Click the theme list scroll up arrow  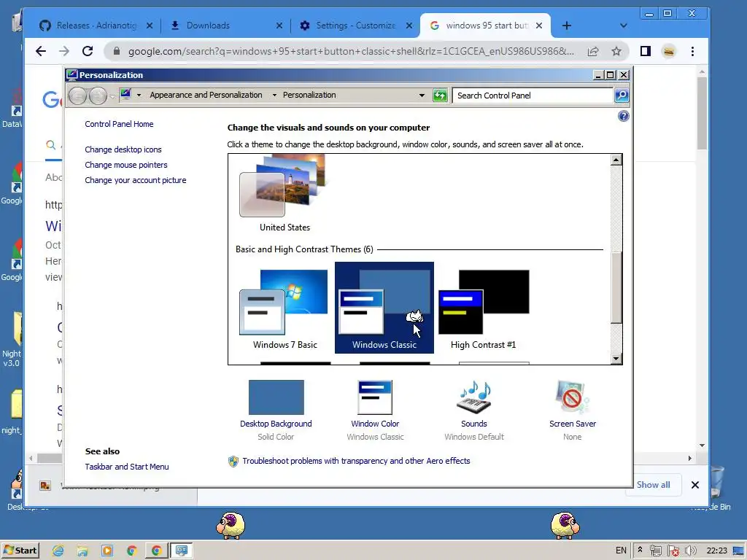click(616, 160)
